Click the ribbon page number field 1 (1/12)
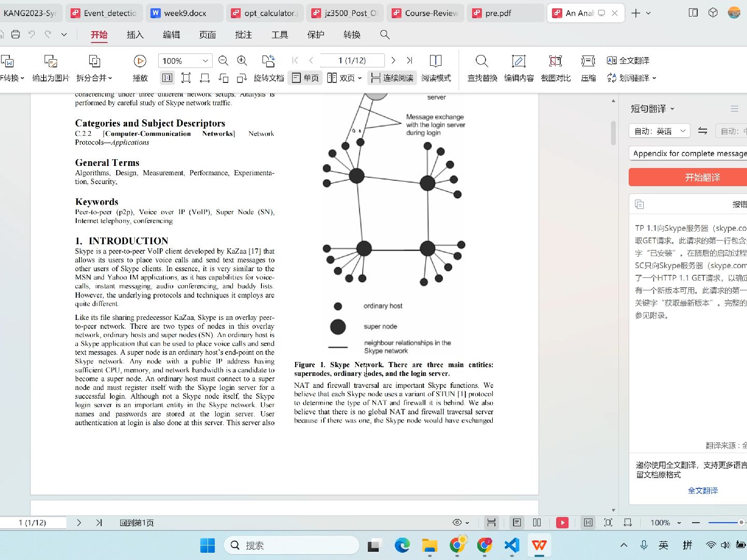 pos(352,61)
